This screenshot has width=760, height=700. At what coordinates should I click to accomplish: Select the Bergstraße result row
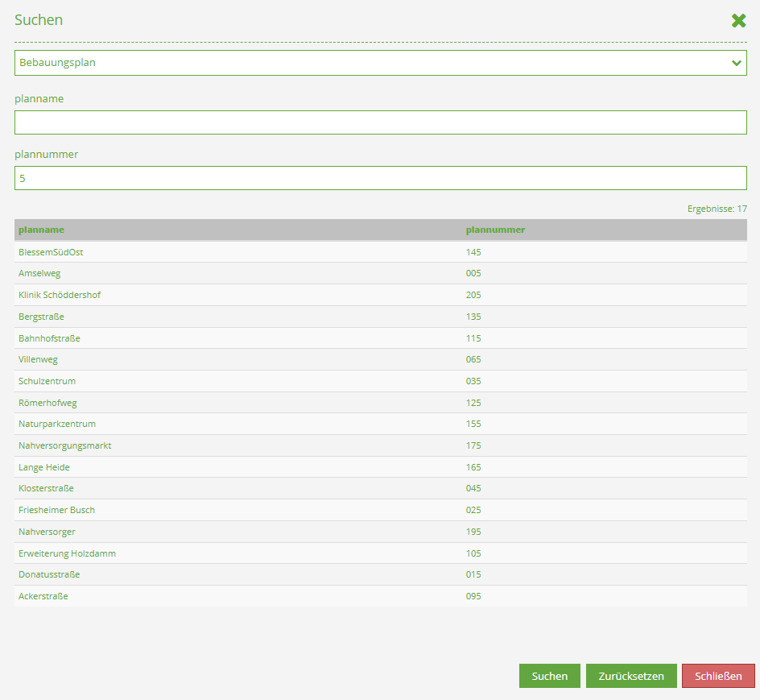(x=381, y=317)
